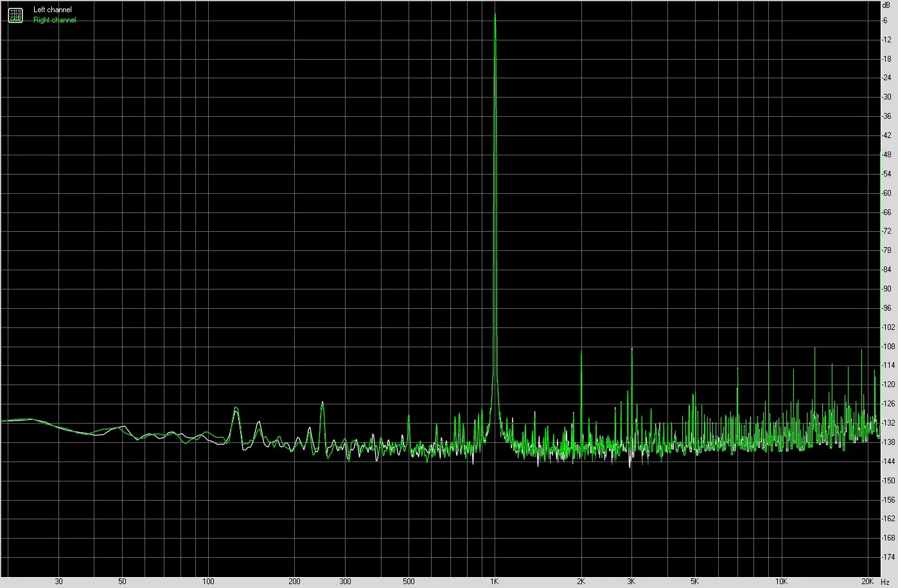
Task: Click the '-84' dB axis label
Action: [887, 270]
